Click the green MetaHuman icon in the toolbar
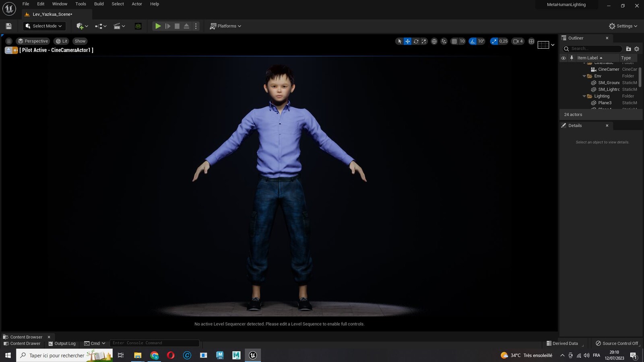 [138, 26]
